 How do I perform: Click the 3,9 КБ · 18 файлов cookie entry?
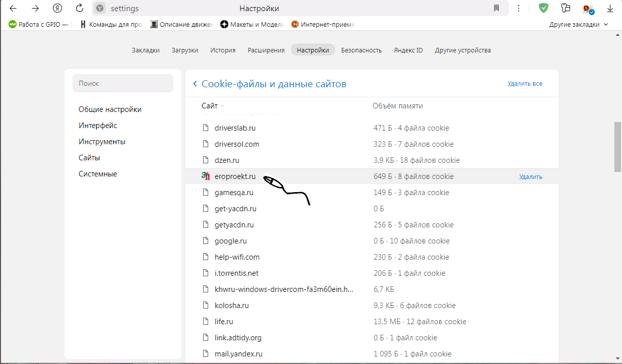pos(417,160)
